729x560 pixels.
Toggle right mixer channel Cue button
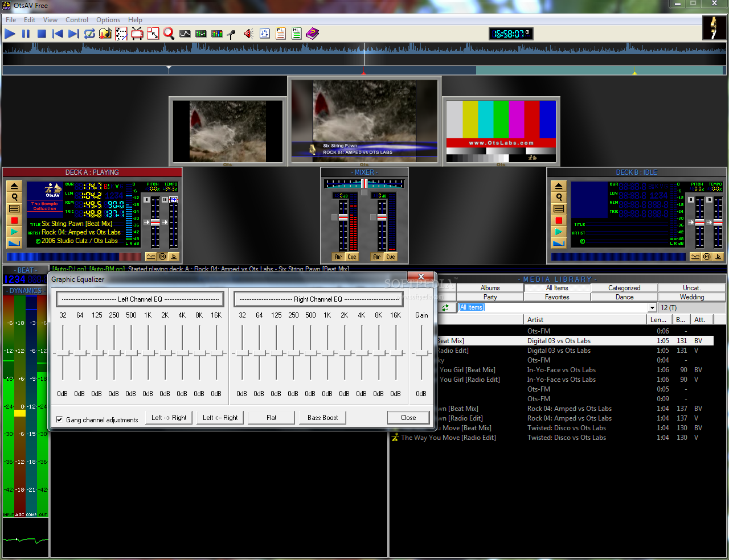coord(391,257)
